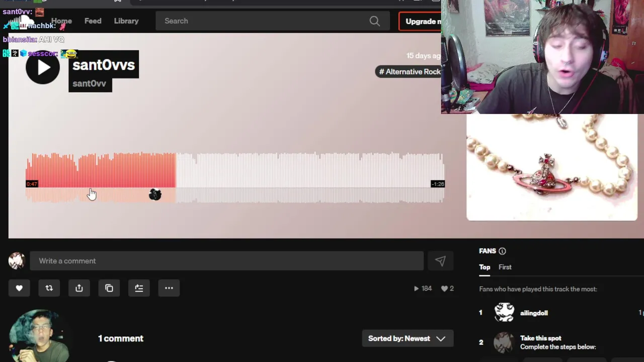Click the 2 likes count
644x362 pixels.
pos(447,289)
